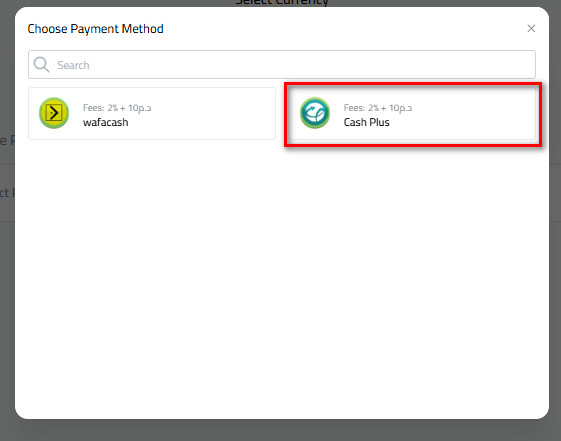Click the magnifier icon in search bar

41,65
